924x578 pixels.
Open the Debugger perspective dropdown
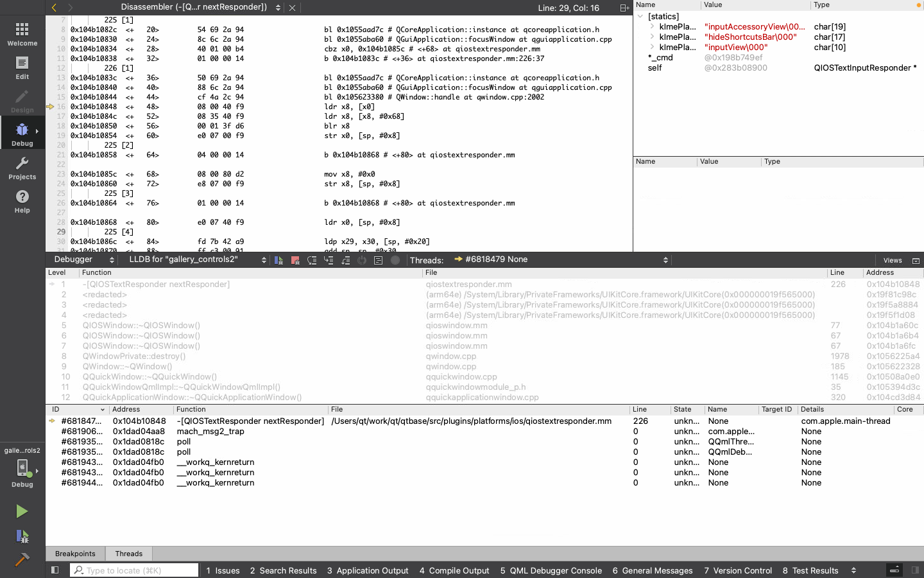[84, 259]
